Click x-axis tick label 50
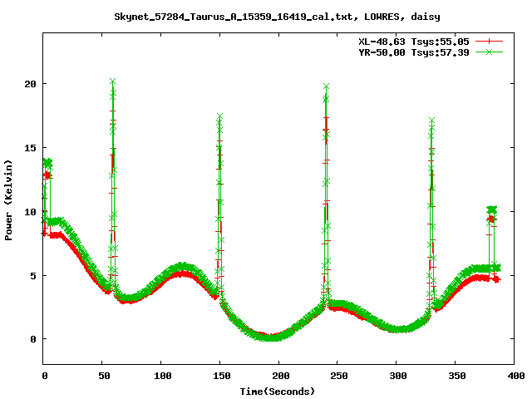Screen dimensions: 532x399 coord(104,376)
